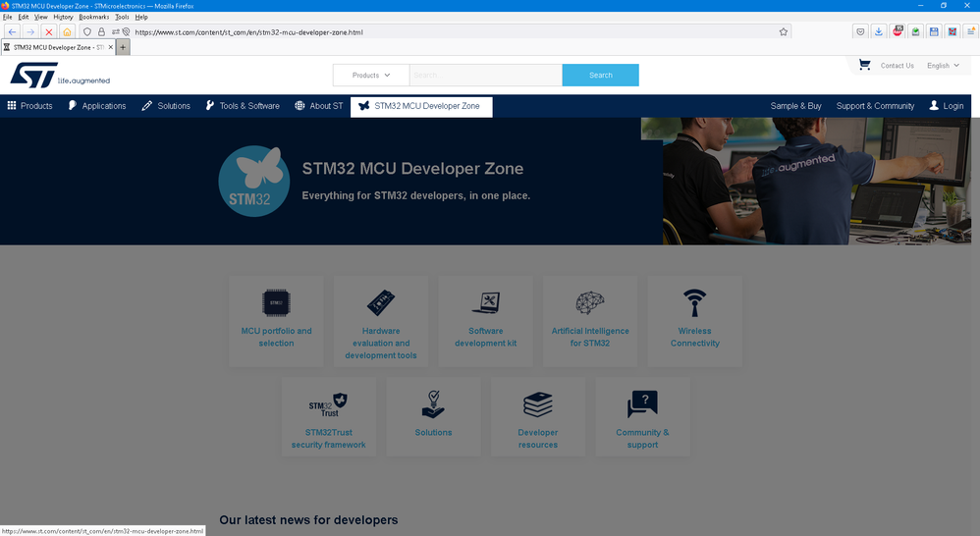Click the STM32 MCU Developer Zone heading
Viewport: 980px width, 536px height.
click(412, 169)
